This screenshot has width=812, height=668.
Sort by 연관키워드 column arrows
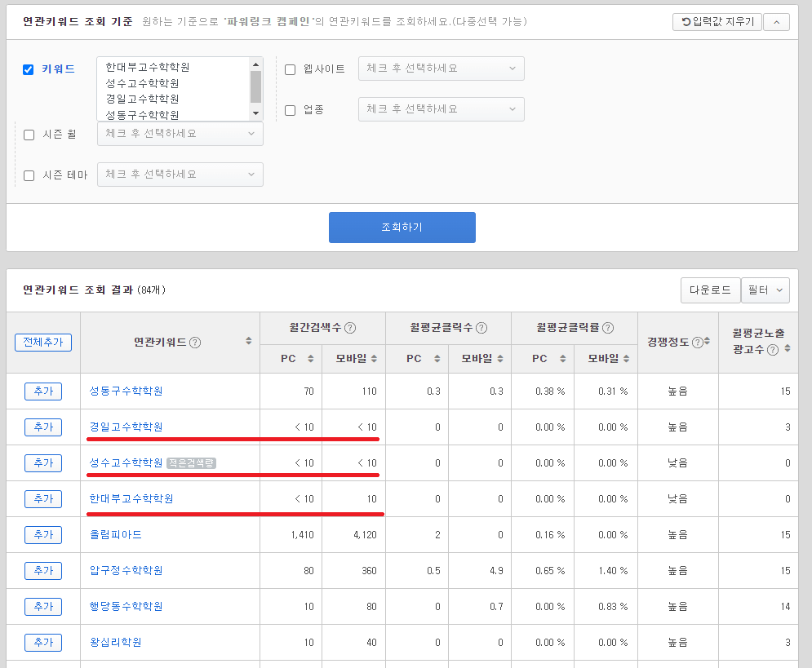point(249,340)
